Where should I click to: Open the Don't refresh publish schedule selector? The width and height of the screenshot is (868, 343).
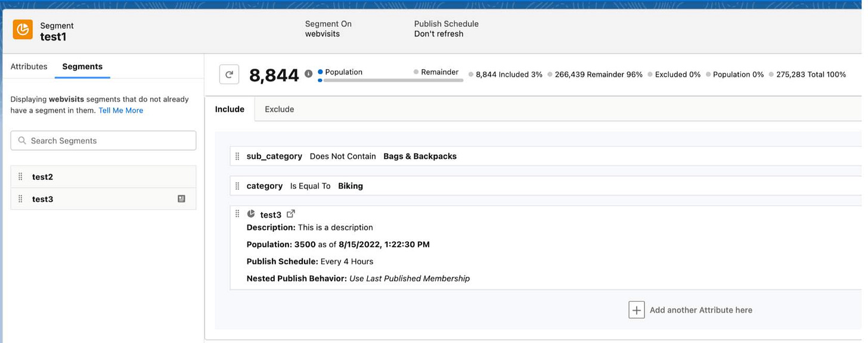coord(438,34)
